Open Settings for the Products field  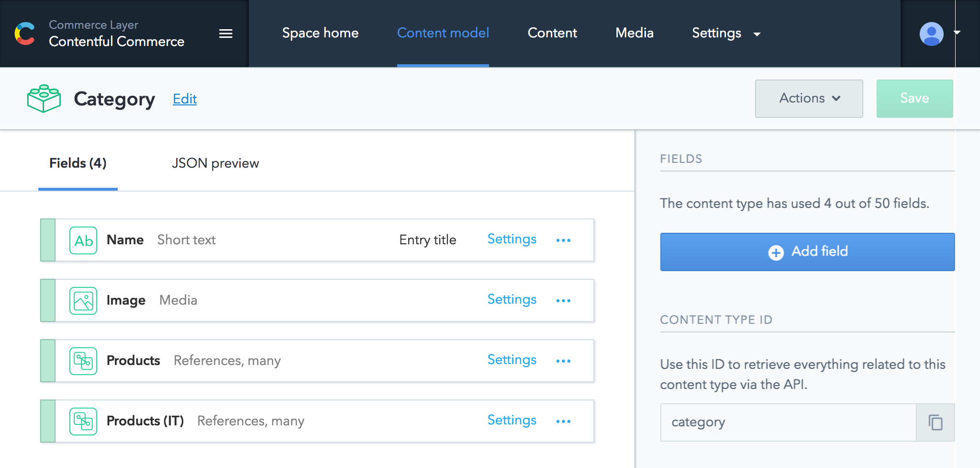pyautogui.click(x=512, y=360)
